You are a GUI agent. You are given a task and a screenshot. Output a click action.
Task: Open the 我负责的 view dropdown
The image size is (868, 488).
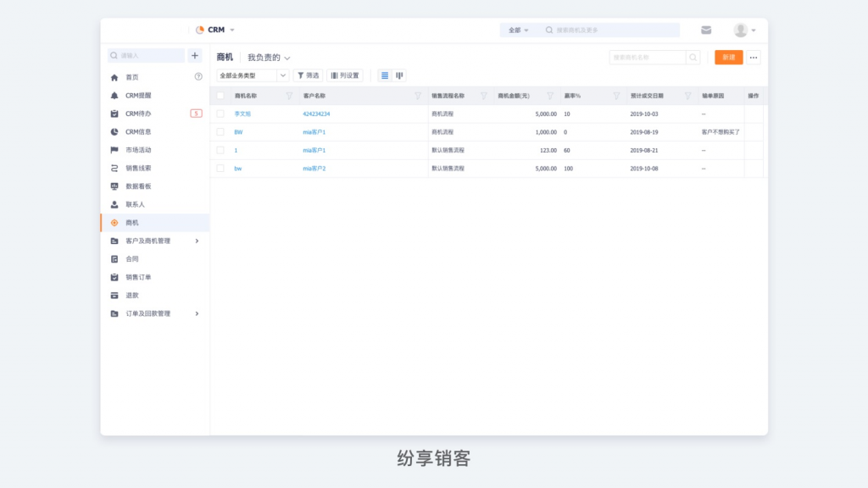coord(269,58)
